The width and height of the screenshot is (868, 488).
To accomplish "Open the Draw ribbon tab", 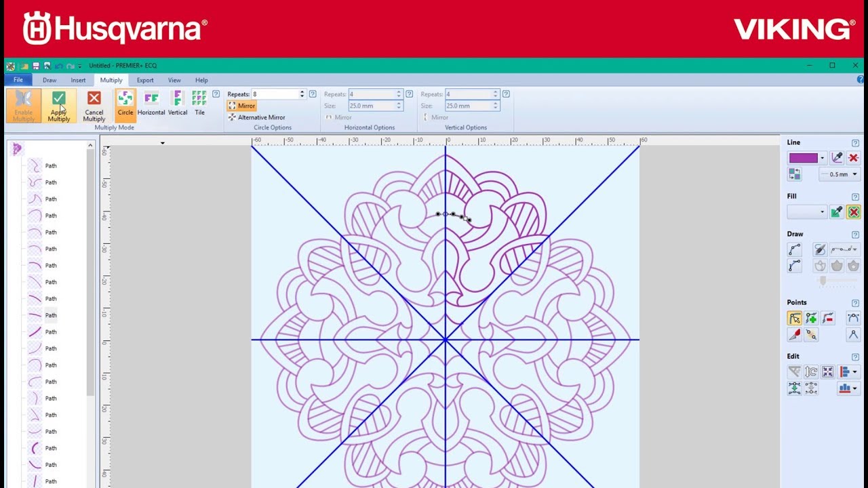I will (50, 80).
